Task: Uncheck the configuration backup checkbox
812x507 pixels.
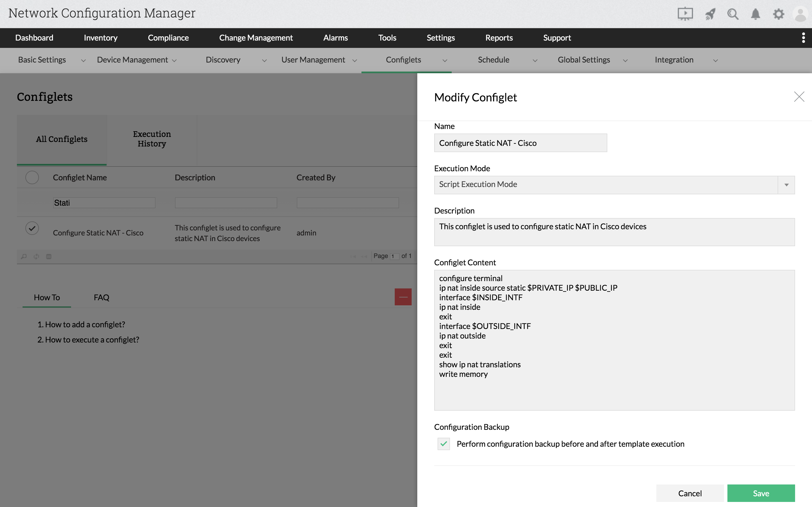Action: pyautogui.click(x=443, y=444)
